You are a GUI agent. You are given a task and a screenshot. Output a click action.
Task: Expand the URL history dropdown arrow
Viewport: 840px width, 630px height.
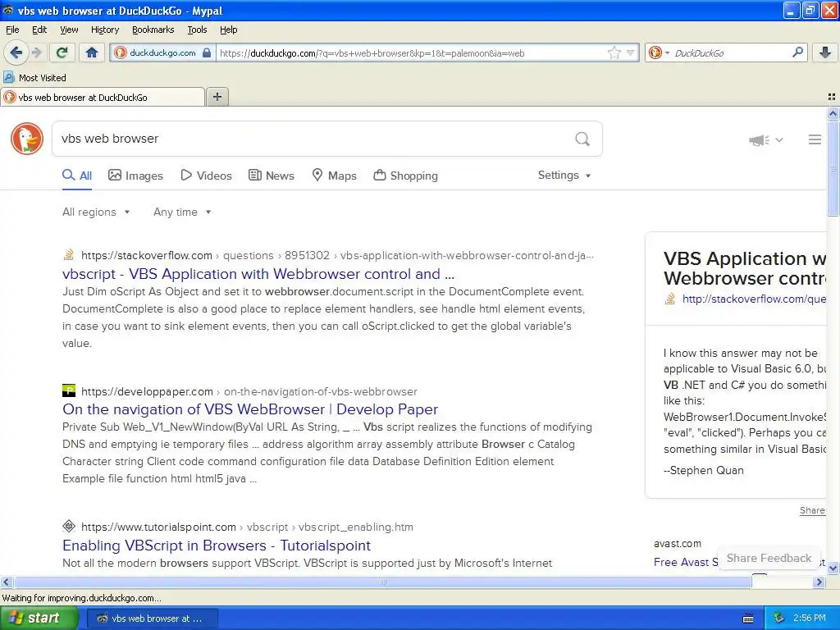(x=631, y=52)
